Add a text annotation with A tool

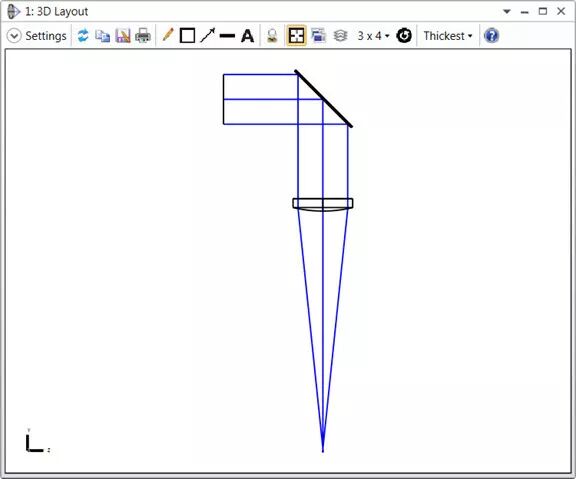point(247,36)
